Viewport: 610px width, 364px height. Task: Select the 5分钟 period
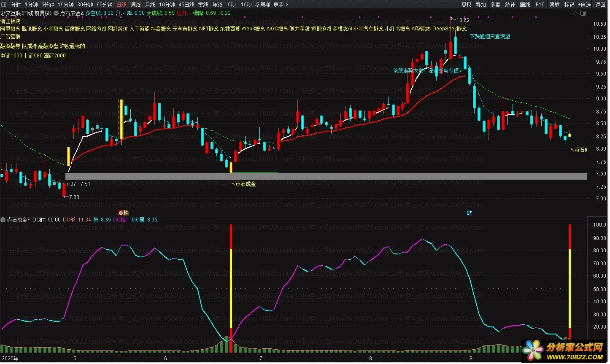pos(48,5)
